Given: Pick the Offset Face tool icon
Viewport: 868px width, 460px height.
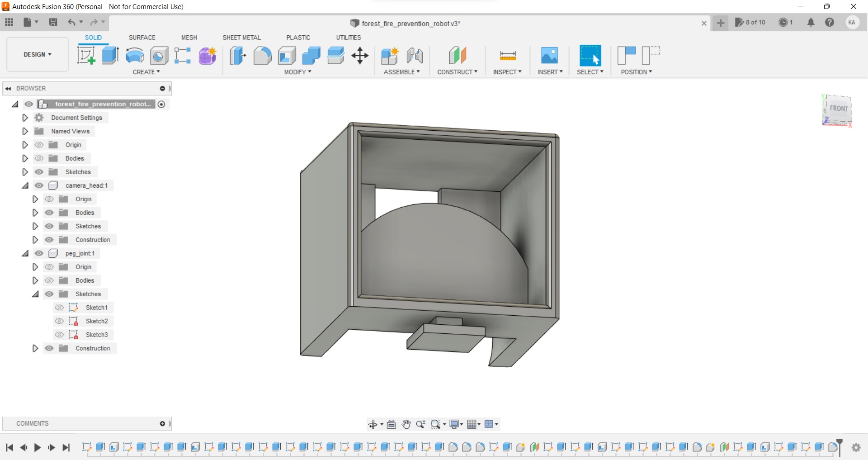Looking at the screenshot, I should tap(335, 56).
